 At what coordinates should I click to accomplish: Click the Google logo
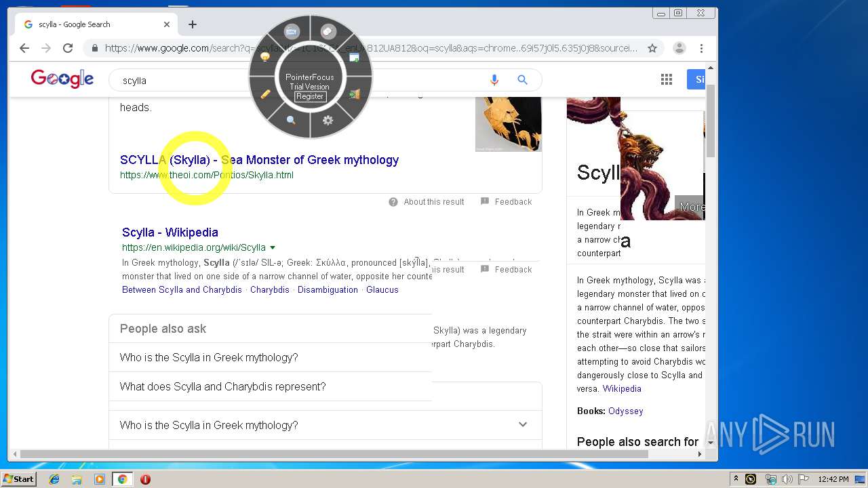pos(62,79)
